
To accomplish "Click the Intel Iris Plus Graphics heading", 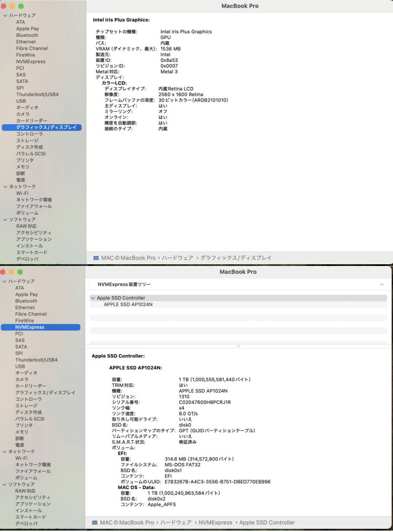I will pyautogui.click(x=121, y=20).
